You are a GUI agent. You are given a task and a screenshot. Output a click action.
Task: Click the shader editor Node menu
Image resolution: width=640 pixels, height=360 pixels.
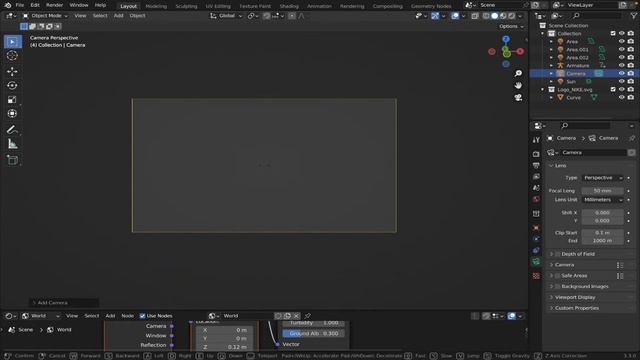[x=127, y=316]
